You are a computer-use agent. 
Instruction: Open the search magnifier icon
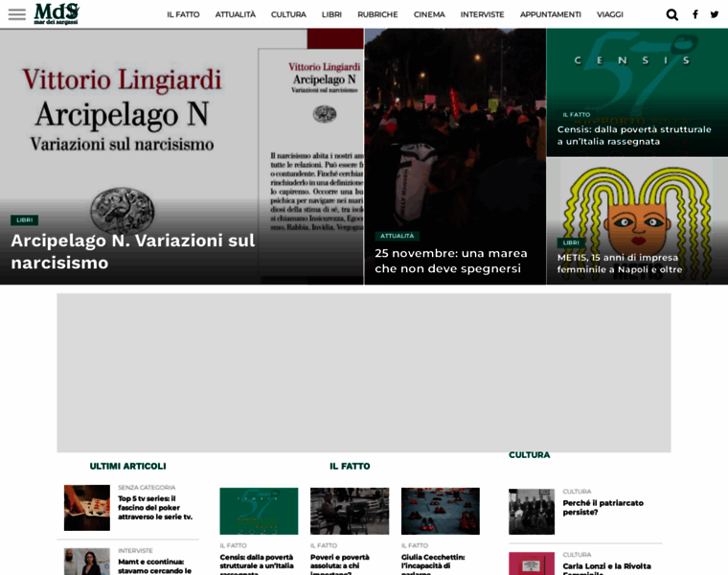[x=671, y=15]
